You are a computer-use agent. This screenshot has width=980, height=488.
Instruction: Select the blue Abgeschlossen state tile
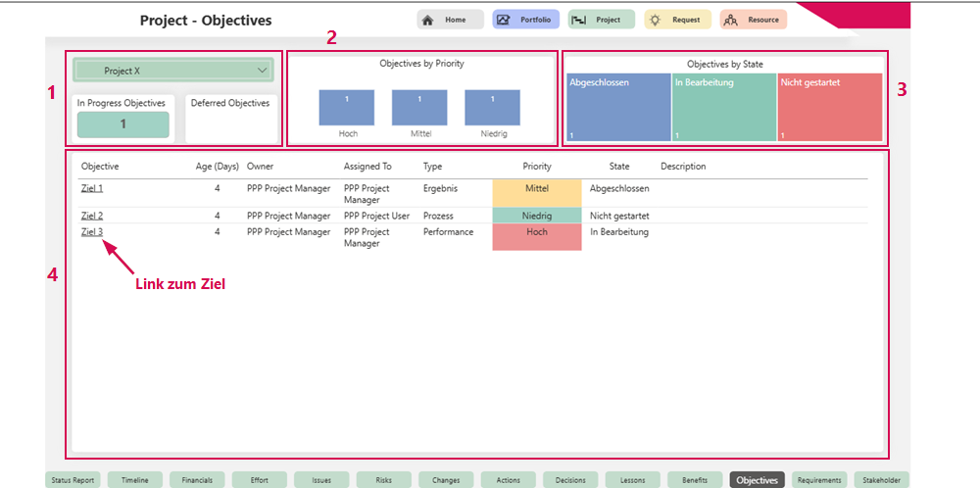point(617,107)
